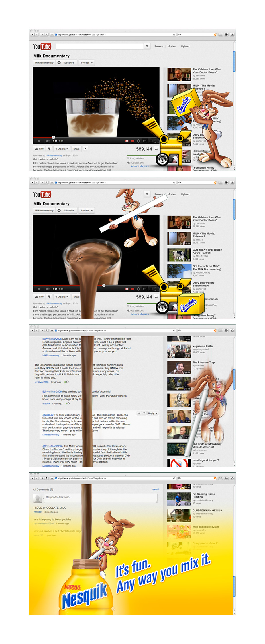Dislike the video in the 0:11 window
Image resolution: width=265 pixels, height=644 pixels.
tap(49, 149)
